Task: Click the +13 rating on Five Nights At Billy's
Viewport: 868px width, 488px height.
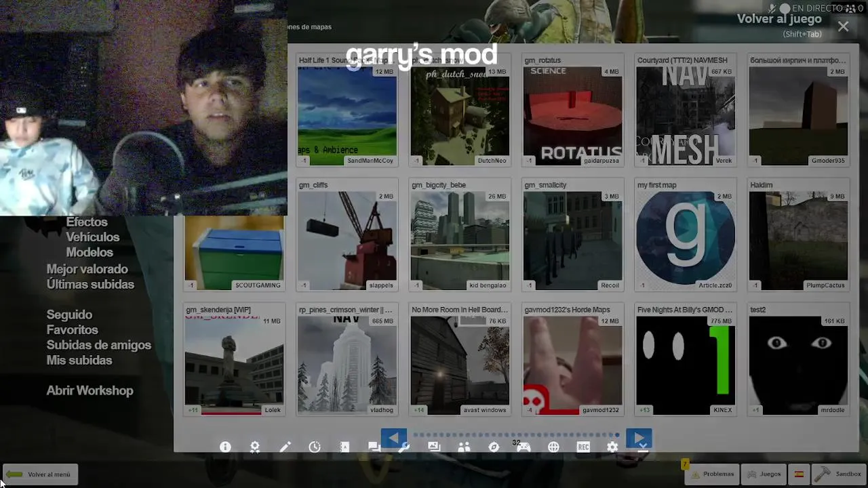Action: [x=645, y=410]
